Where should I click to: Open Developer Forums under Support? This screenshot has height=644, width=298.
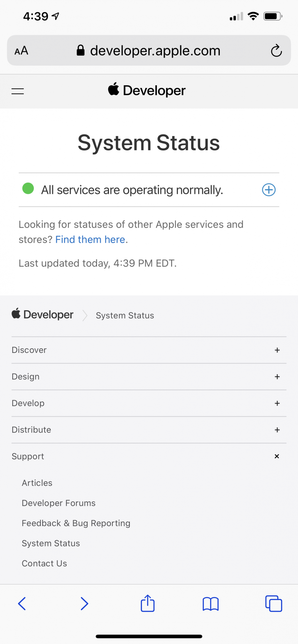[x=59, y=503]
